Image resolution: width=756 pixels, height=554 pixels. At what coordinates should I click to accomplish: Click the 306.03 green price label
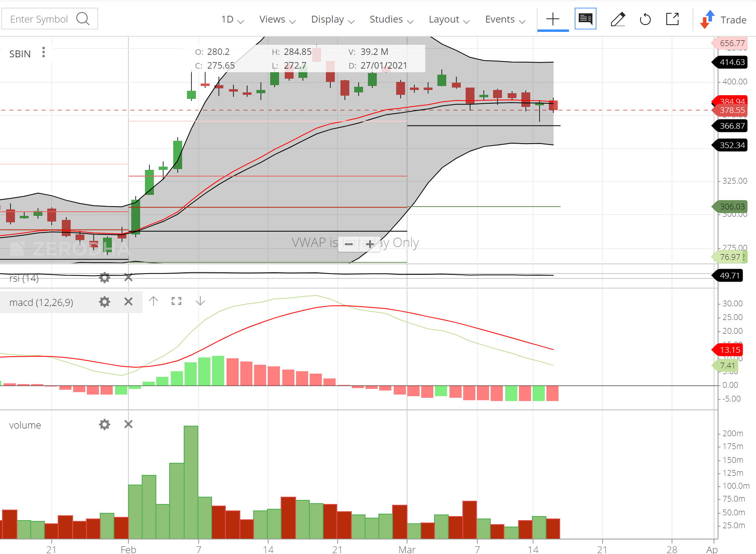click(x=730, y=207)
